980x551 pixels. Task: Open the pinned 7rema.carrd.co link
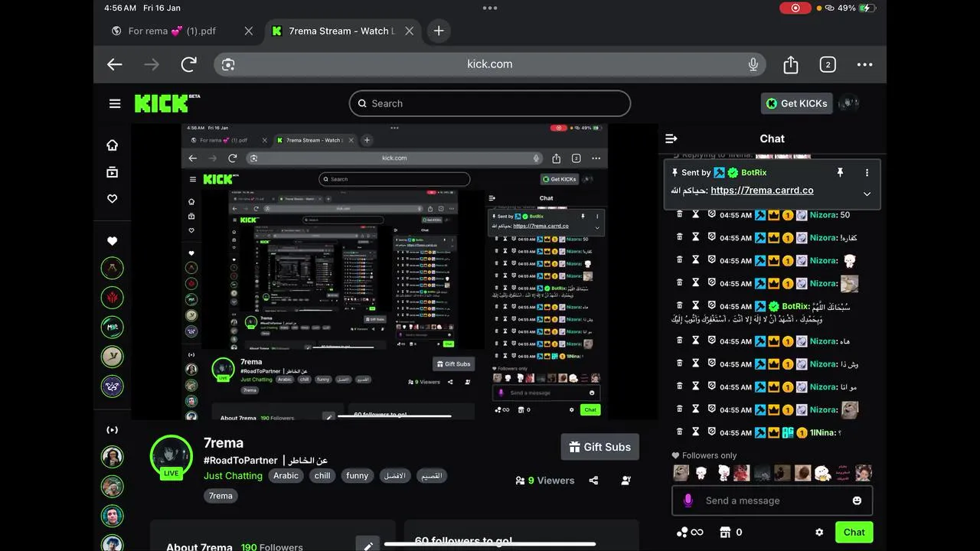click(762, 191)
